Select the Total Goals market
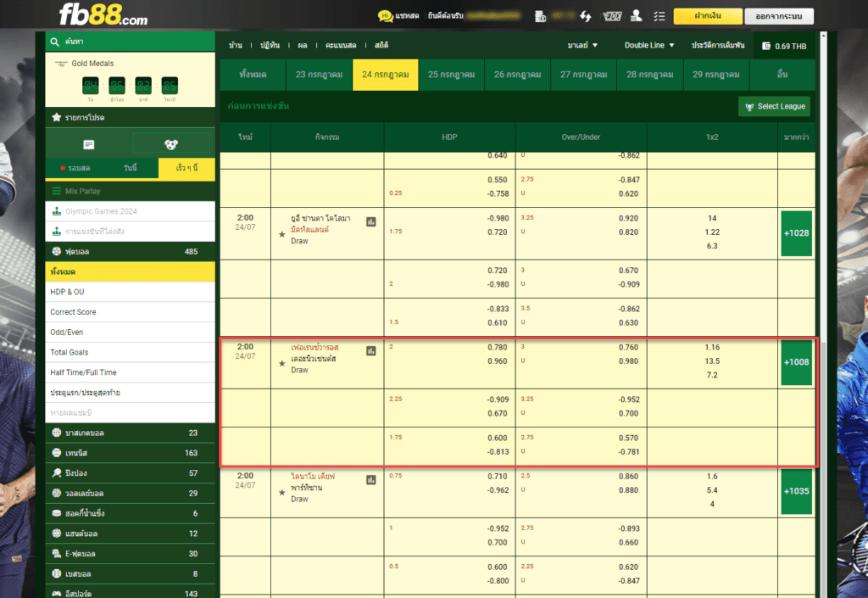Viewport: 868px width, 598px height. click(x=130, y=352)
